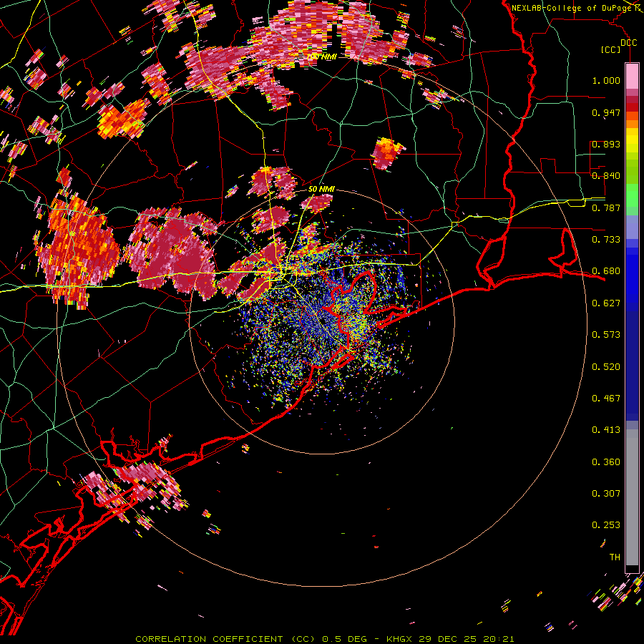The width and height of the screenshot is (644, 644).
Task: Select the 0.627 scale value
Action: [606, 303]
